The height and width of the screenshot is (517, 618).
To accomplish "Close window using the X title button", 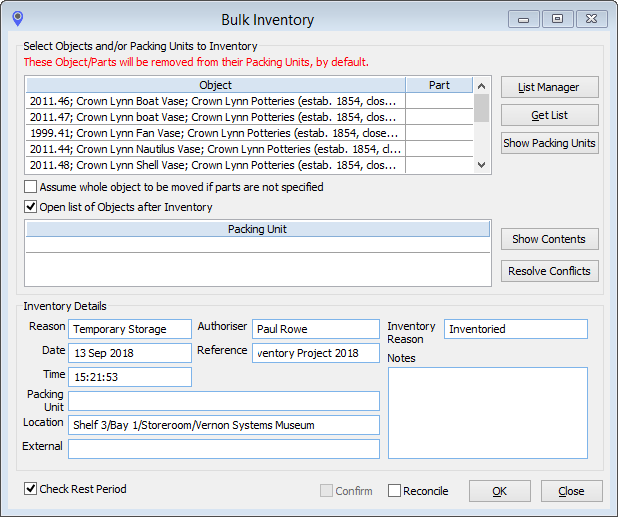I will coord(592,19).
